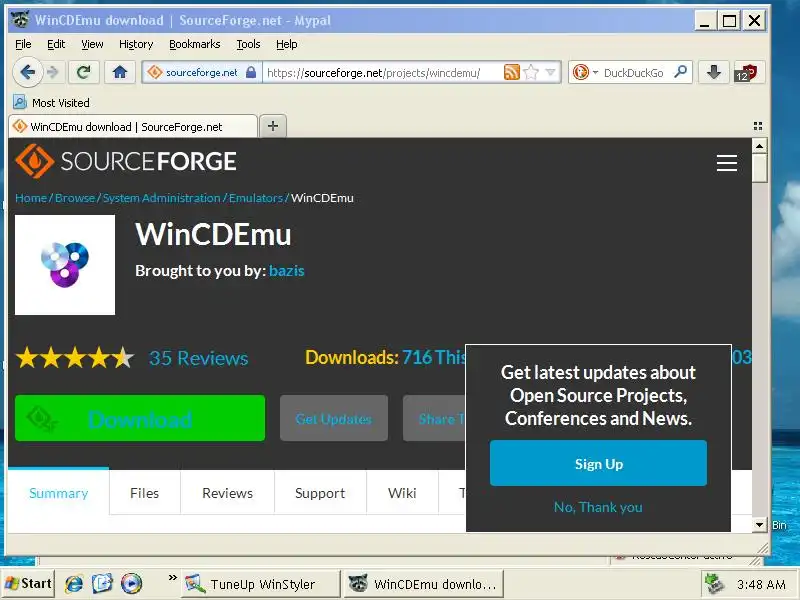Open the View menu
The height and width of the screenshot is (600, 800).
(x=92, y=44)
